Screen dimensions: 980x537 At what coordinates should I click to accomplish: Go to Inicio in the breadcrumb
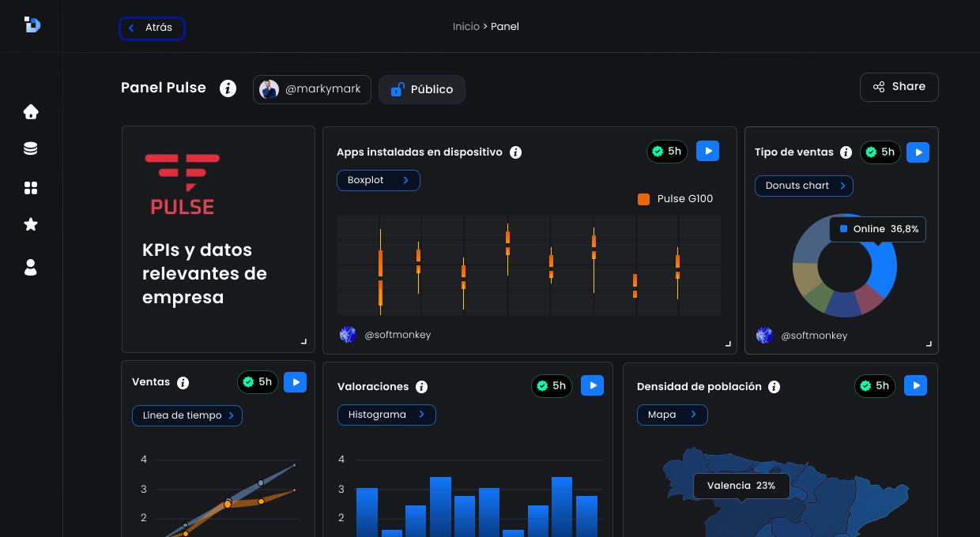click(465, 27)
